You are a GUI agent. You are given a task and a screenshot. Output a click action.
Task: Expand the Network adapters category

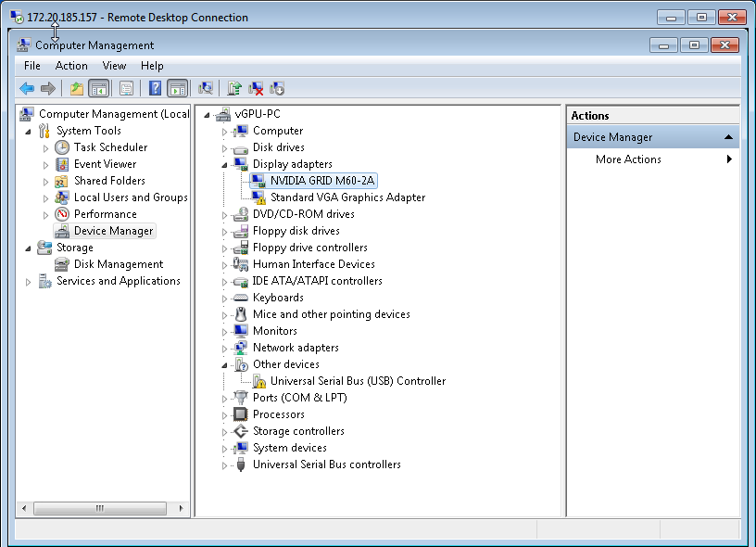tap(224, 349)
